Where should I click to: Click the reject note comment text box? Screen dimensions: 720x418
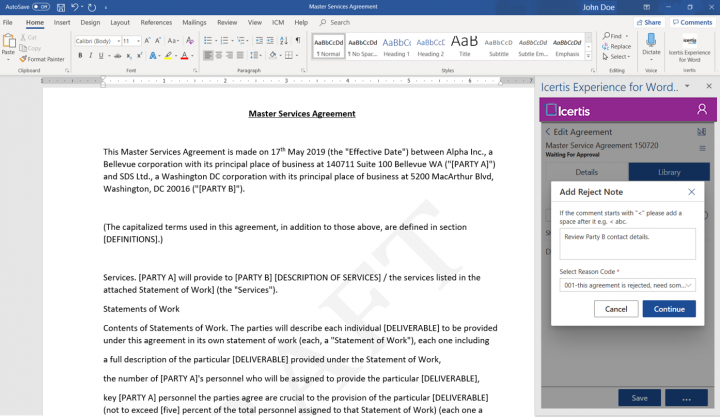tap(627, 243)
